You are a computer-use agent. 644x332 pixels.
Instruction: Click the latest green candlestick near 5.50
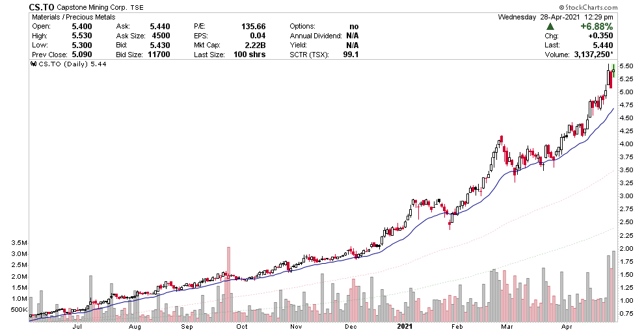click(x=614, y=70)
